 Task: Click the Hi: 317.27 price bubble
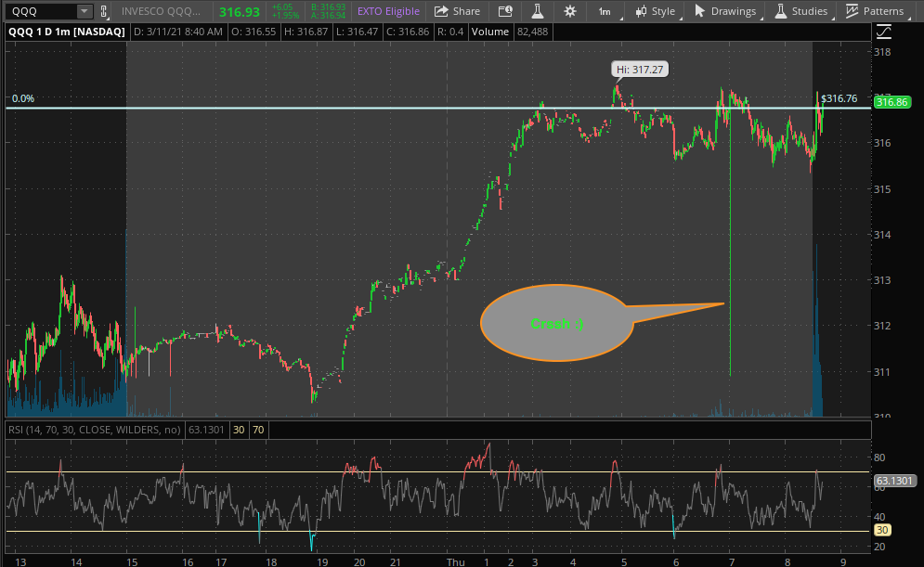[640, 69]
